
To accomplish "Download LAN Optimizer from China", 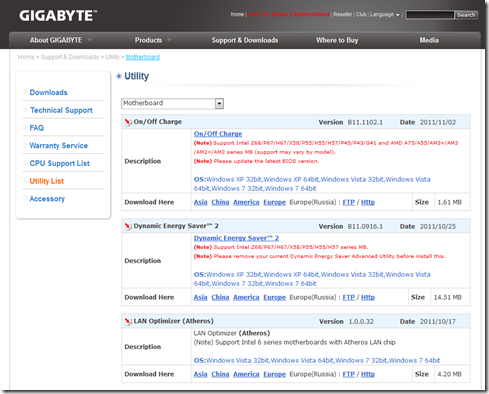I will (x=220, y=374).
